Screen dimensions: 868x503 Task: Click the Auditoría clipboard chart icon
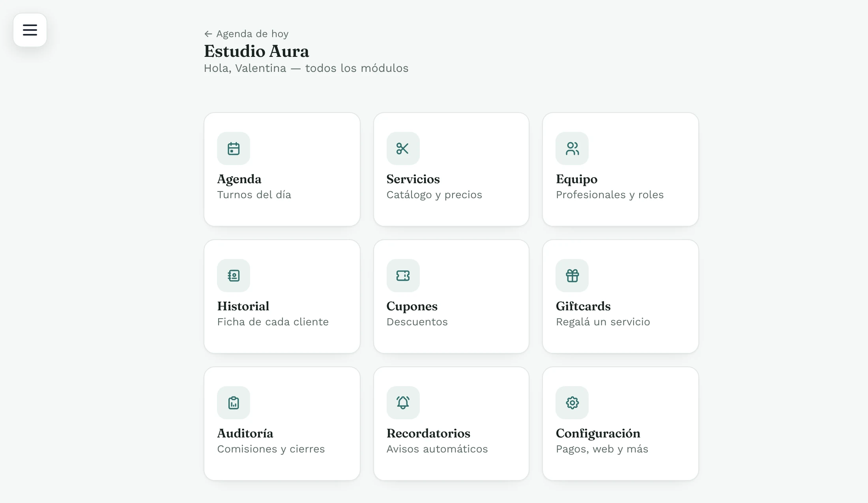234,403
